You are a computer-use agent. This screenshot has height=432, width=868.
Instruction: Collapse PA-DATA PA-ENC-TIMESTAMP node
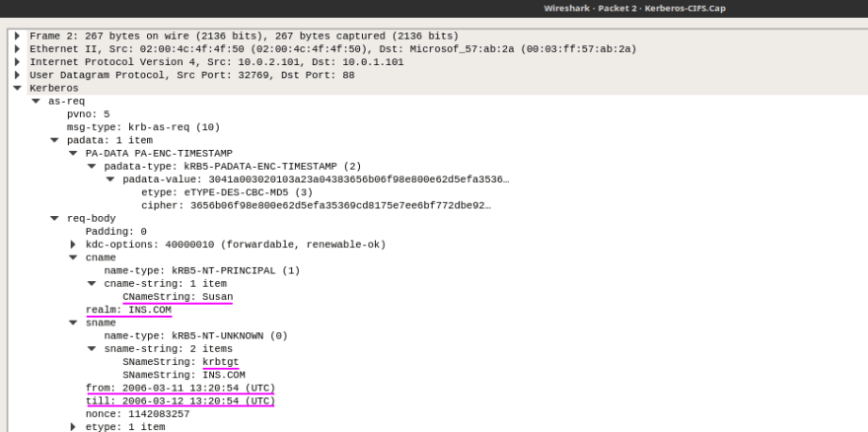73,154
